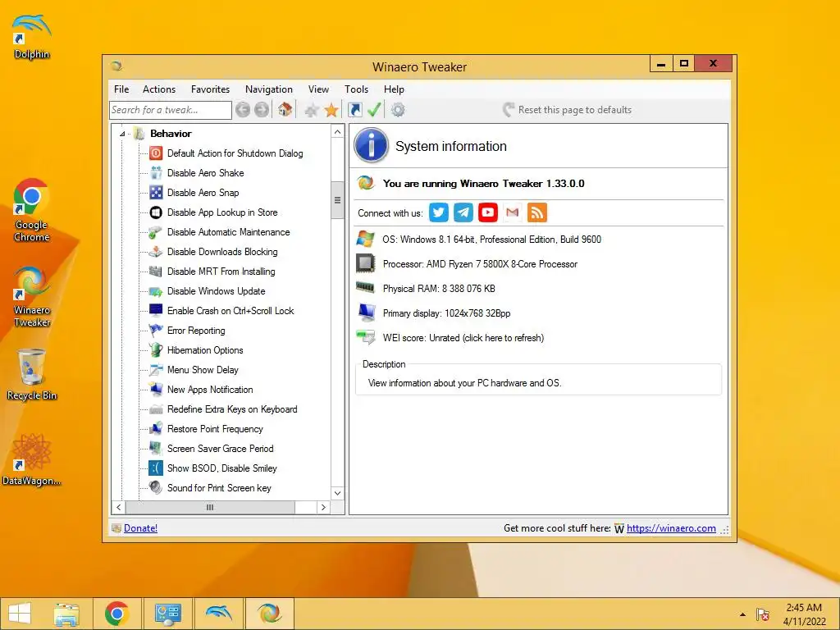Open Dolphin from the taskbar
Image resolution: width=840 pixels, height=630 pixels.
pos(218,614)
